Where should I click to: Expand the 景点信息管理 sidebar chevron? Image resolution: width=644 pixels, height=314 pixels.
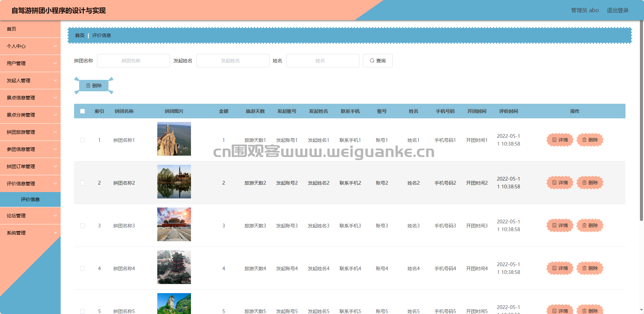pyautogui.click(x=55, y=98)
